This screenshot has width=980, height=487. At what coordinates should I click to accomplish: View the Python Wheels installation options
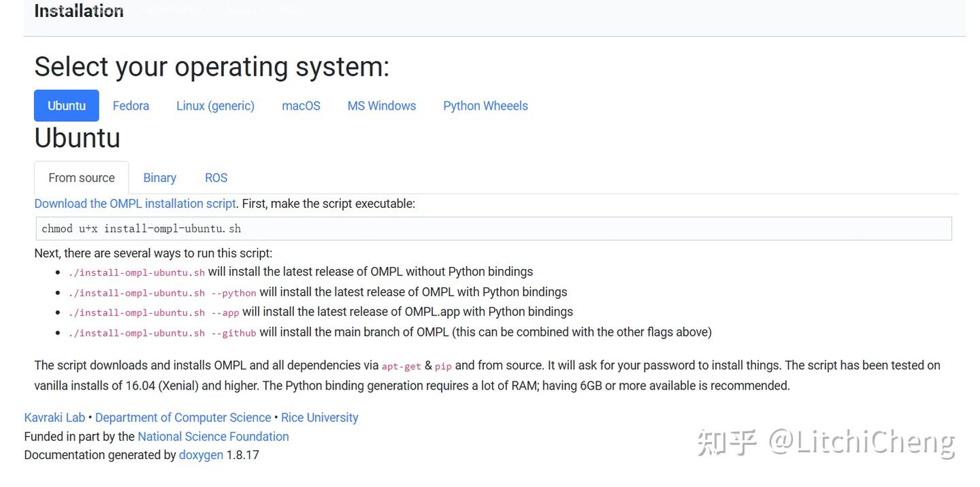(x=485, y=106)
